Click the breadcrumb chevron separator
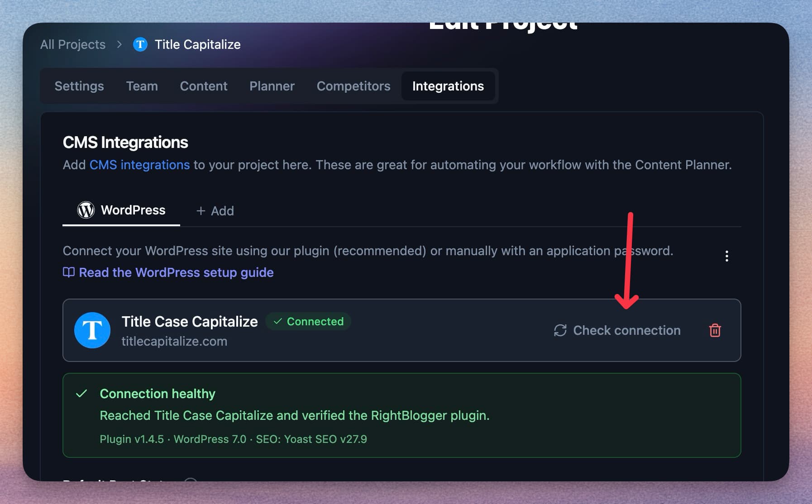The height and width of the screenshot is (504, 812). point(119,44)
